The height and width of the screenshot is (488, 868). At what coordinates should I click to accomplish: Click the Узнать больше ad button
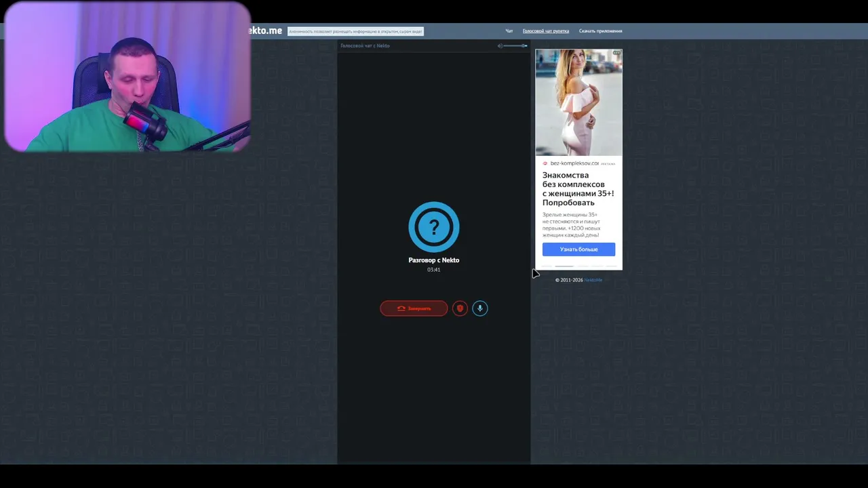point(578,249)
